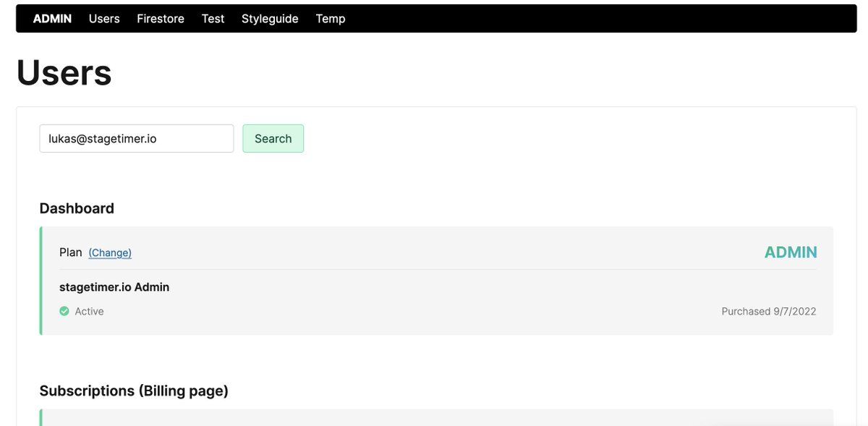868x426 pixels.
Task: Select the Temp nav link
Action: pyautogui.click(x=331, y=19)
